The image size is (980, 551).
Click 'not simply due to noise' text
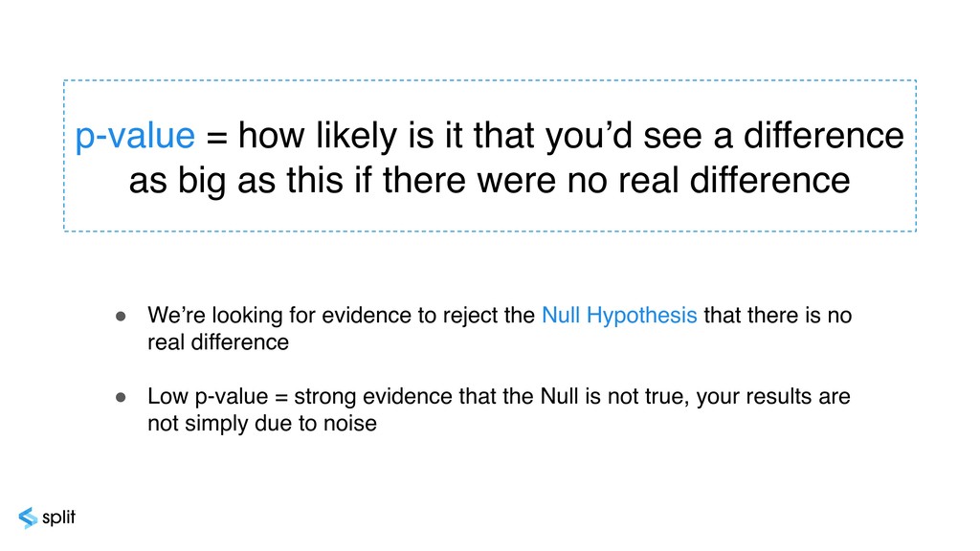[x=262, y=424]
